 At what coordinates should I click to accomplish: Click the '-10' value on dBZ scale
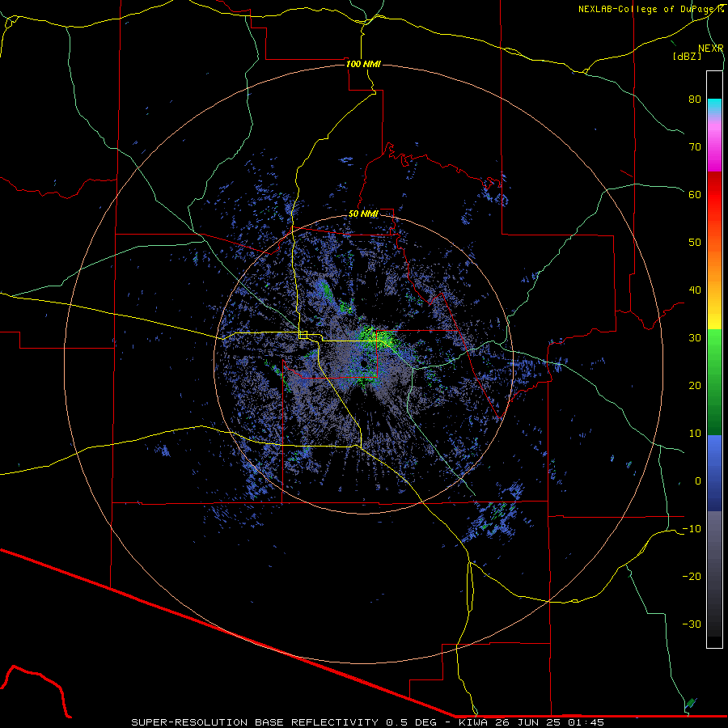point(692,529)
